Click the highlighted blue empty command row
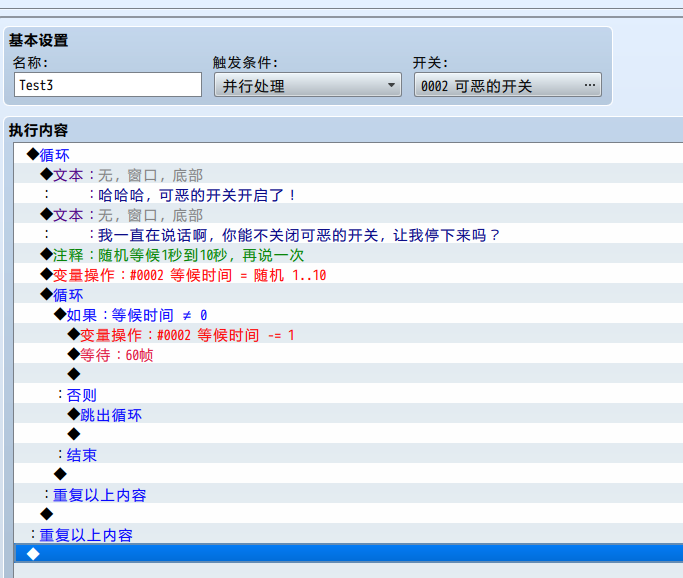 click(x=348, y=554)
